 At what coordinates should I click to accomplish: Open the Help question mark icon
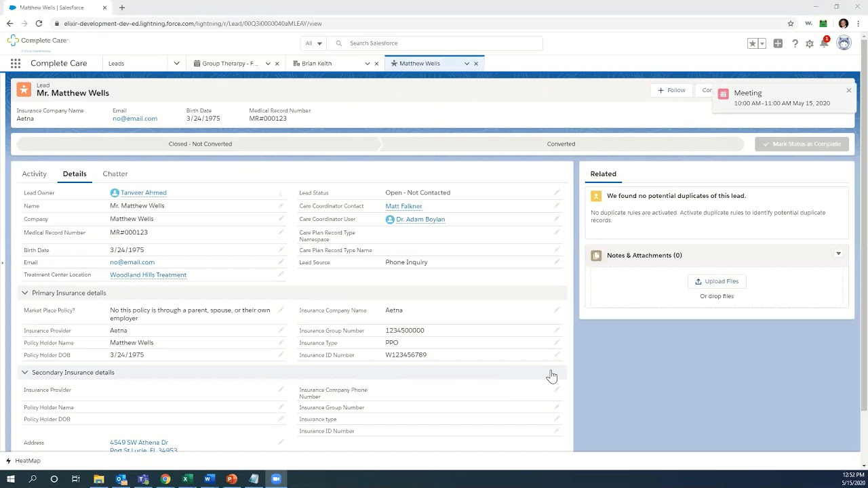point(795,43)
